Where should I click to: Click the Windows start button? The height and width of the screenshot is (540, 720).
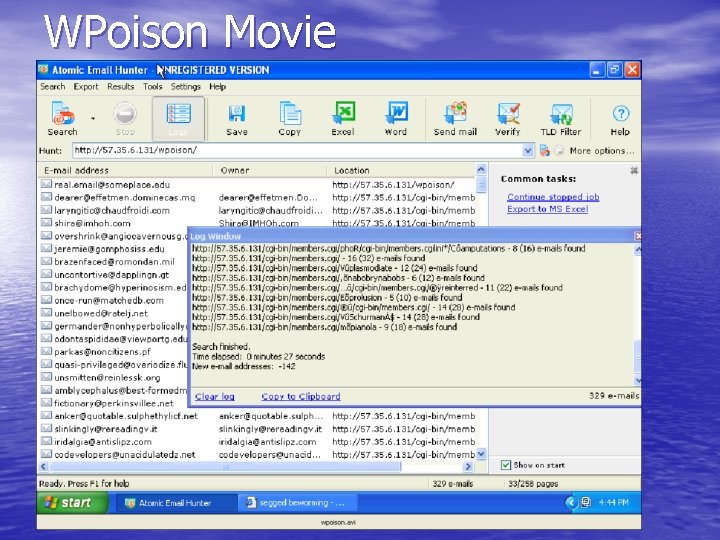point(72,503)
